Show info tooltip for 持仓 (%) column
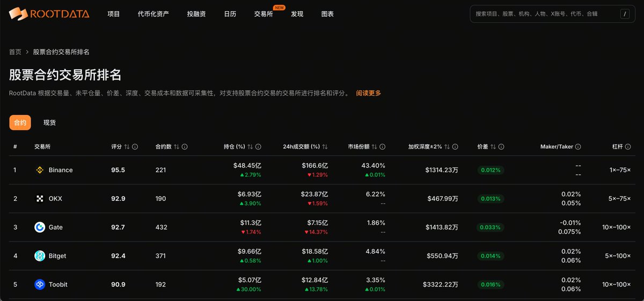Viewport: 644px width, 301px height. point(258,146)
